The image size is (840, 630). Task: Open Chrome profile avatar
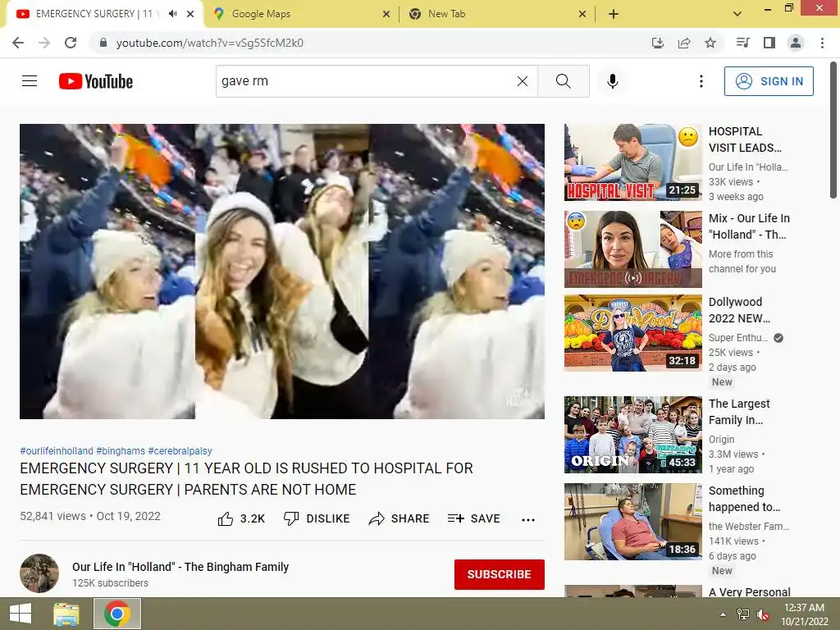(x=796, y=43)
